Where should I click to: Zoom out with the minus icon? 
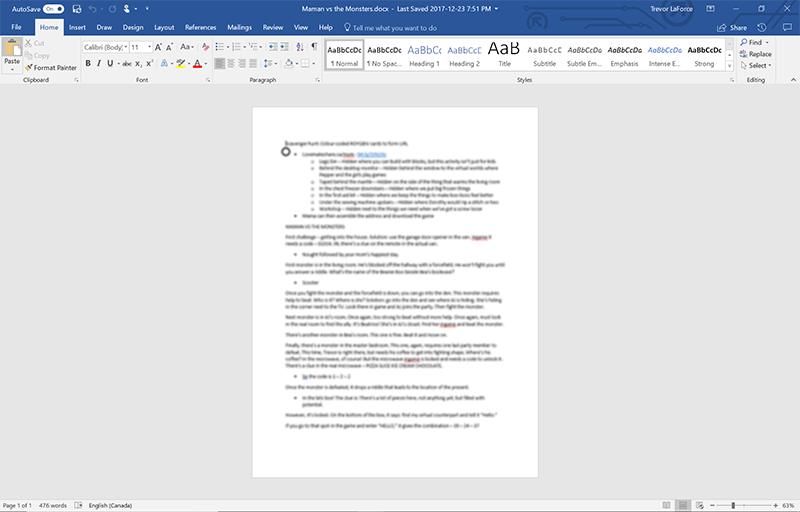713,505
